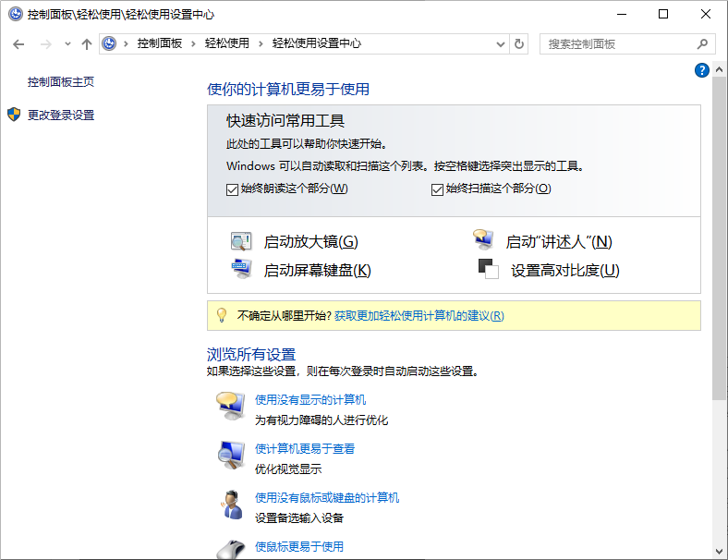Click the Magnifier icon beside 启动放大镜

coord(241,241)
